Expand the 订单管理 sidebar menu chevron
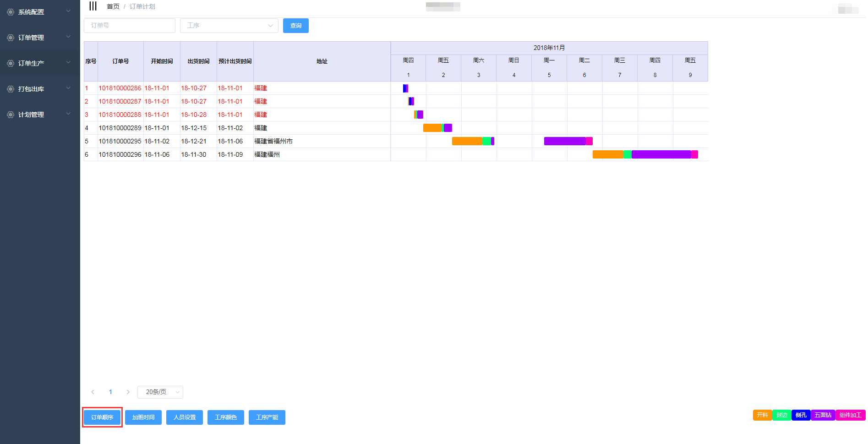Screen dimensions: 868x444 (x=68, y=37)
